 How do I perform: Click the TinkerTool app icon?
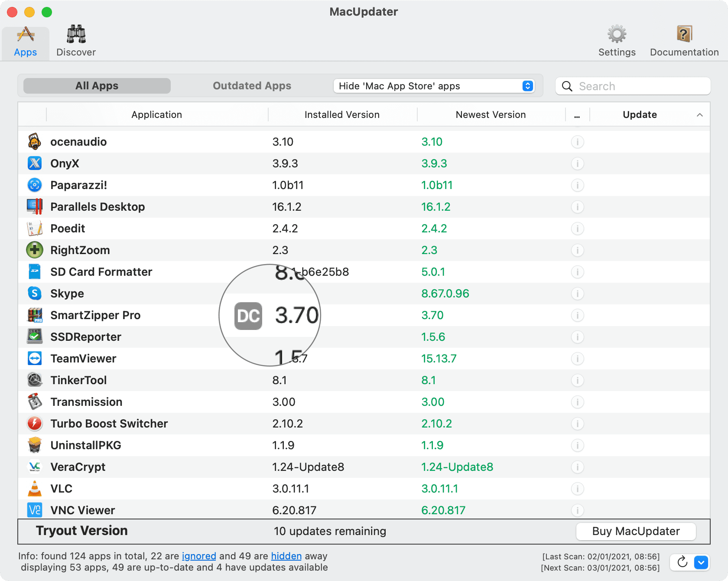coord(35,380)
